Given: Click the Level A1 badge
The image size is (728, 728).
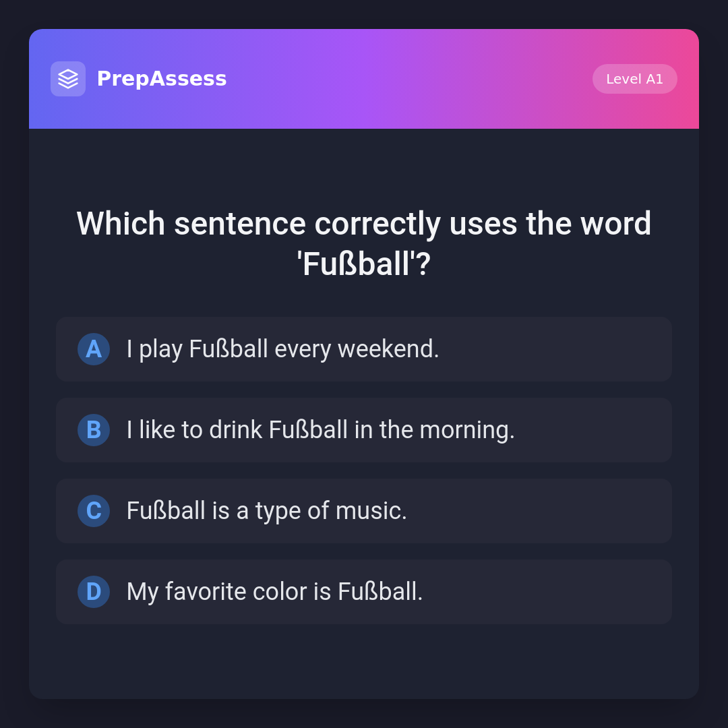Looking at the screenshot, I should click(x=634, y=79).
